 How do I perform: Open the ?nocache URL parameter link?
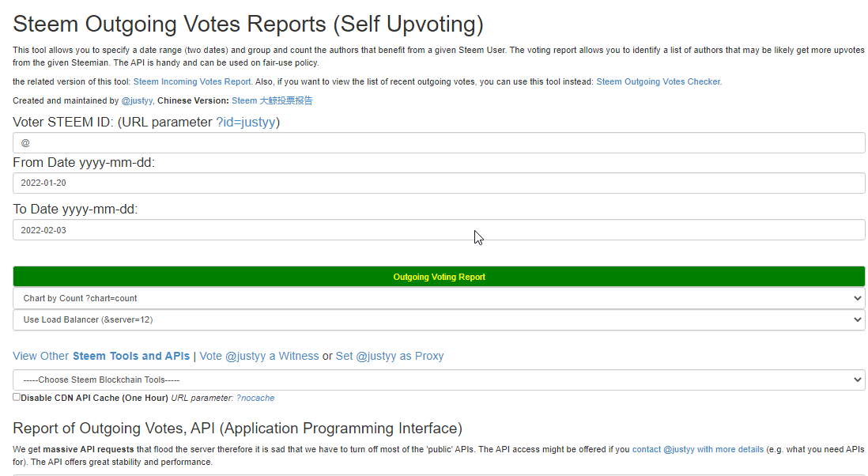(x=255, y=398)
